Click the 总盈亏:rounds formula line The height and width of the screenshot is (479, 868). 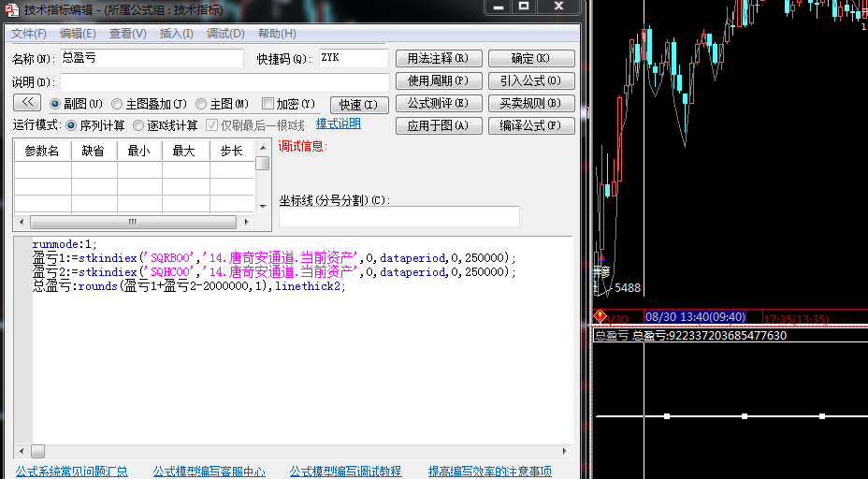point(189,286)
